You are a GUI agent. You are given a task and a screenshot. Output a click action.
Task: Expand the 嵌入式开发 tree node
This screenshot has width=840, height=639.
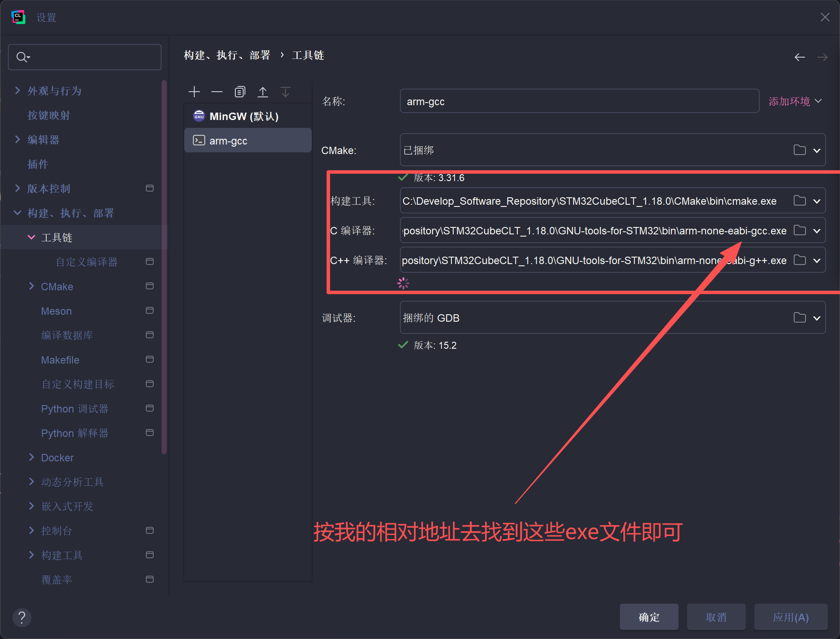pos(31,506)
